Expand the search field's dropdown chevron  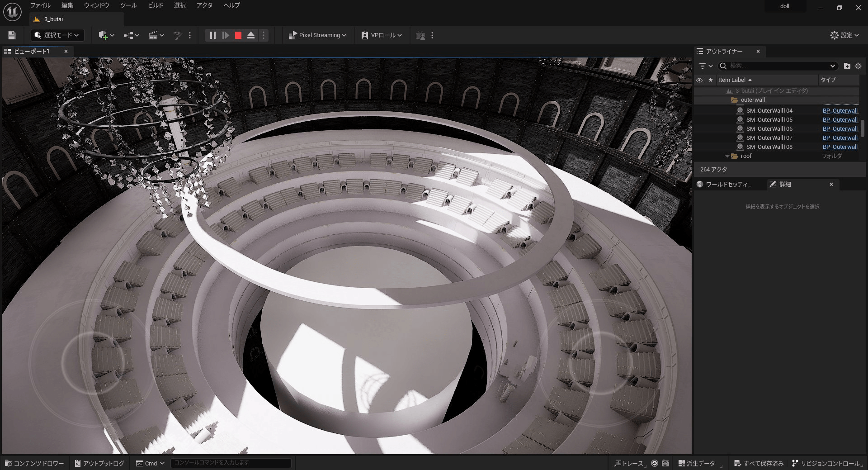point(833,66)
